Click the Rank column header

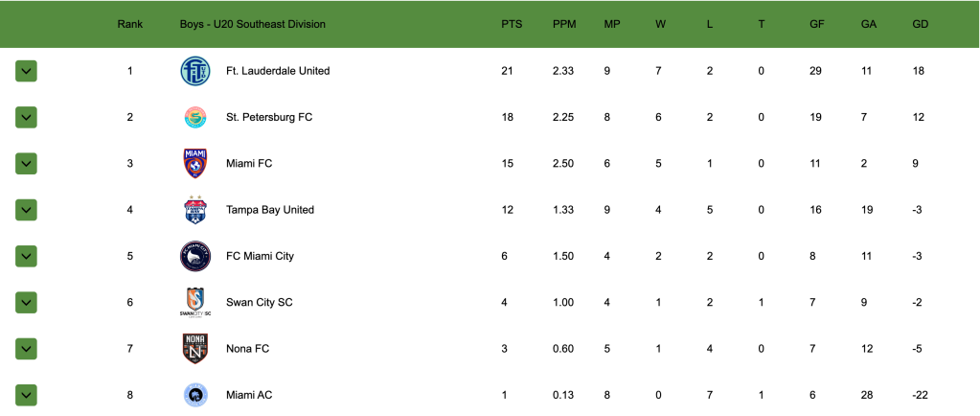click(x=130, y=24)
